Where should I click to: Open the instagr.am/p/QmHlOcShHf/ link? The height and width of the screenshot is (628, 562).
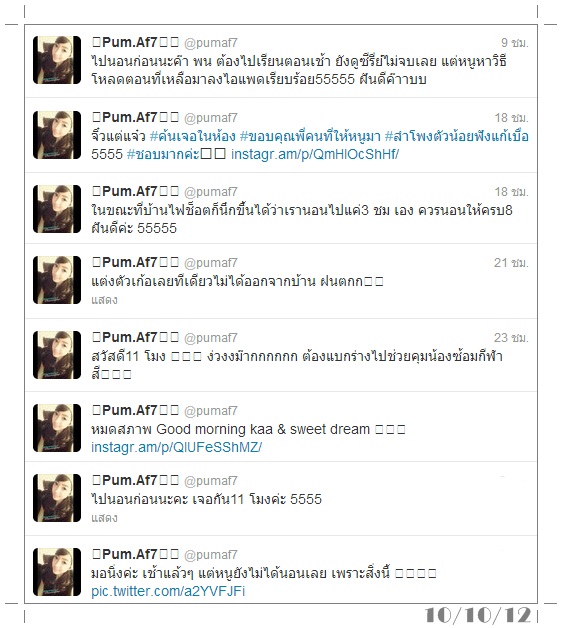pos(315,154)
